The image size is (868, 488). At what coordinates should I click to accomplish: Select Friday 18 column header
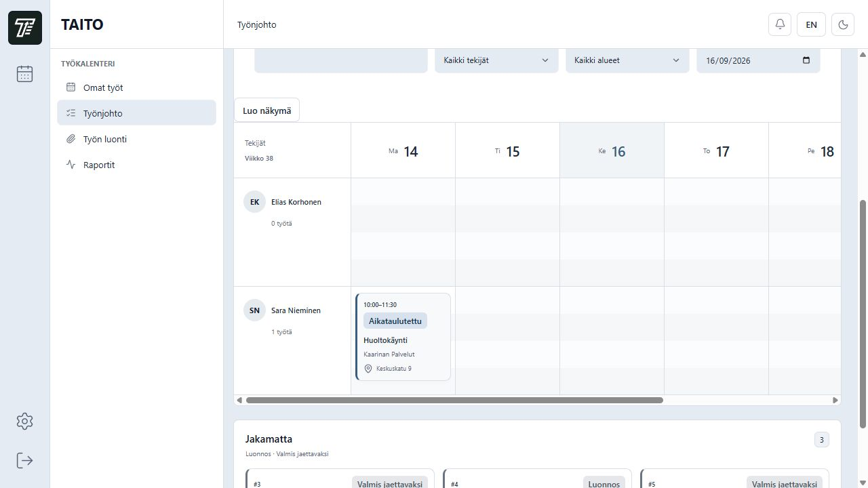805,150
